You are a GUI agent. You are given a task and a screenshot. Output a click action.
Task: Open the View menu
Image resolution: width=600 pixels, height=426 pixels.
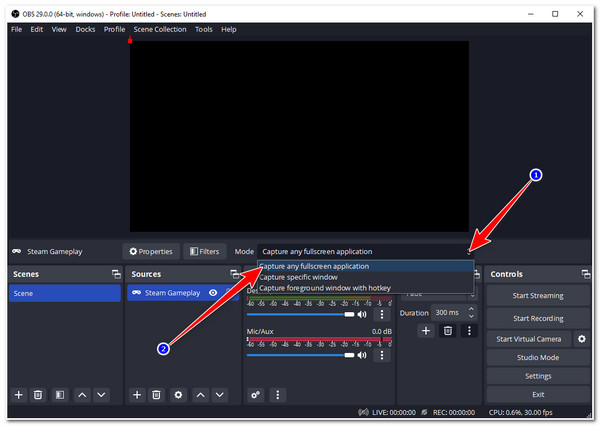[59, 29]
